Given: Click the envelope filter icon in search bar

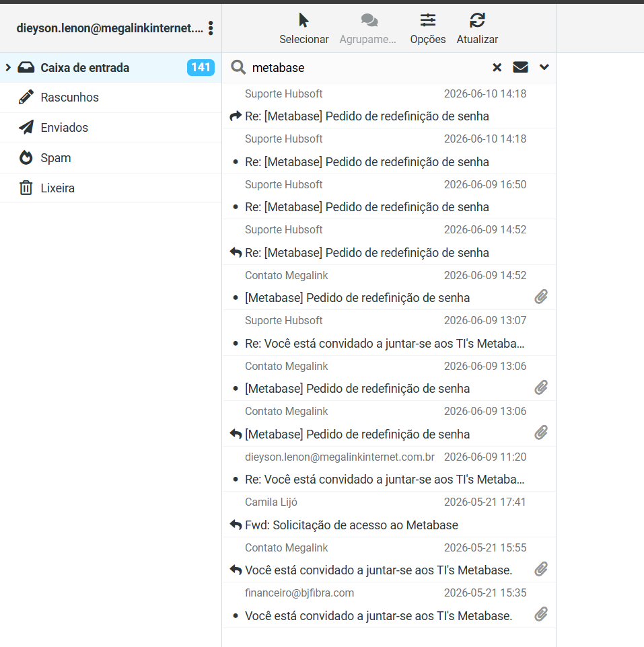Looking at the screenshot, I should (521, 67).
